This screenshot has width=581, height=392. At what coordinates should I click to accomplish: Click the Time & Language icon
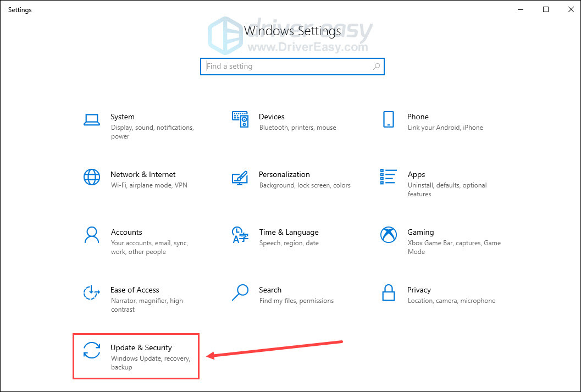pyautogui.click(x=240, y=235)
